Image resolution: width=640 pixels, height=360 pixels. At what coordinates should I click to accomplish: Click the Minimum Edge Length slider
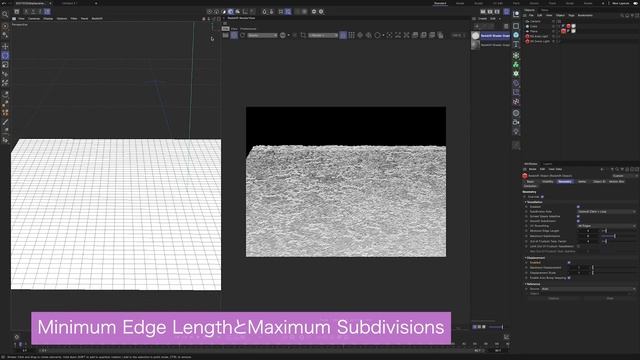(x=619, y=231)
